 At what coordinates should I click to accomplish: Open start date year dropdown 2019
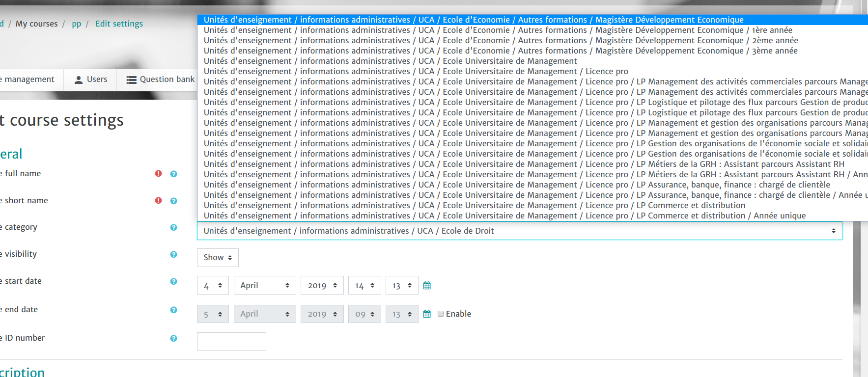coord(322,285)
